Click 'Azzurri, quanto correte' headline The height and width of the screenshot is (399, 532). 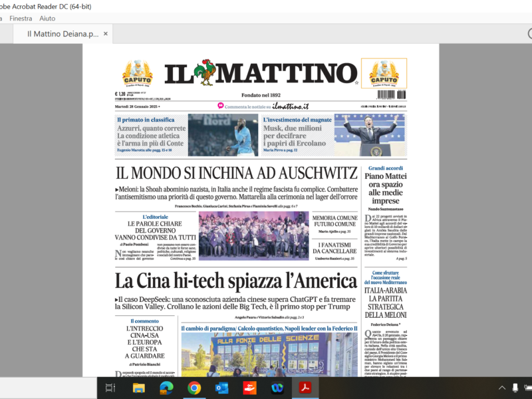(x=152, y=128)
